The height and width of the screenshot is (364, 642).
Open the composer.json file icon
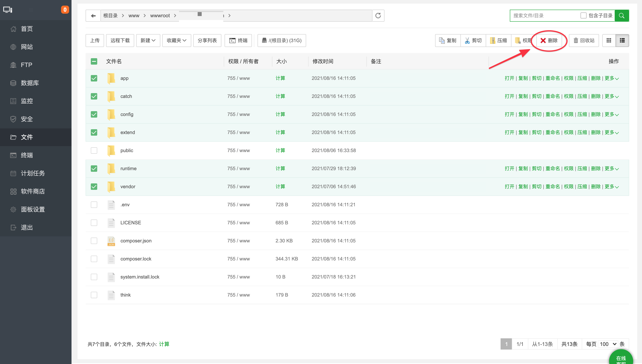(111, 241)
